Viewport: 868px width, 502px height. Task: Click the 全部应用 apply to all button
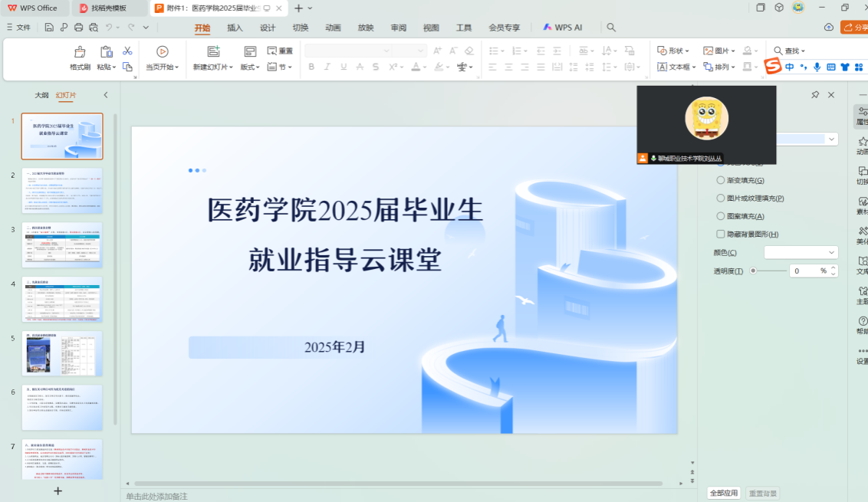click(723, 493)
